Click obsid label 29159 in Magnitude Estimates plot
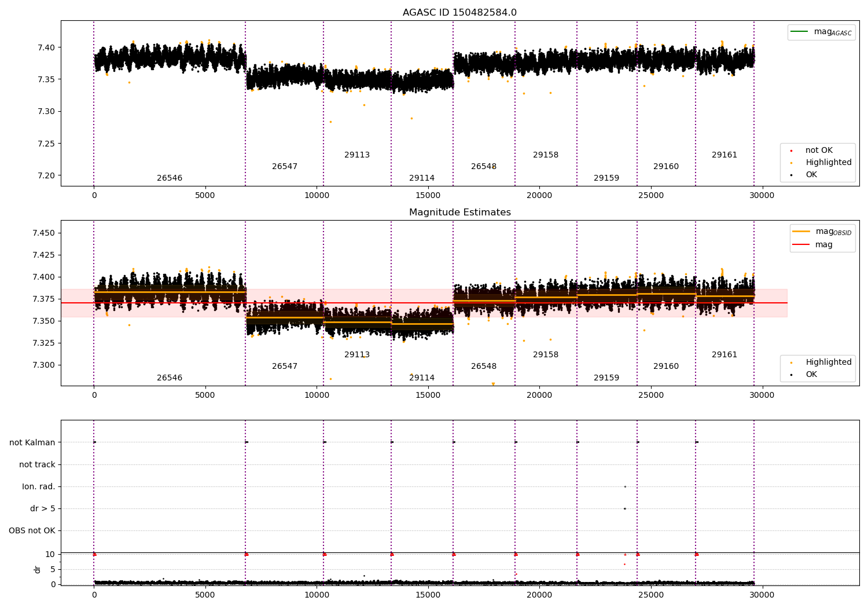The image size is (868, 608). pos(606,378)
